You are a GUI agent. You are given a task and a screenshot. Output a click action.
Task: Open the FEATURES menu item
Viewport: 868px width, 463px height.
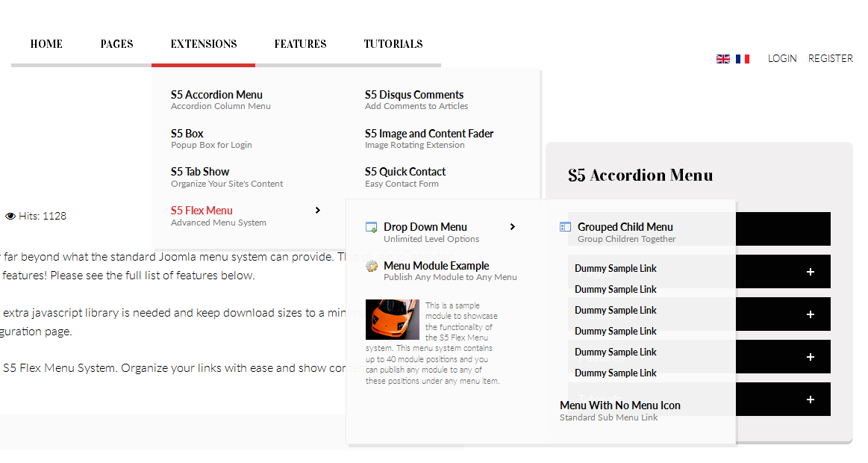pos(301,44)
